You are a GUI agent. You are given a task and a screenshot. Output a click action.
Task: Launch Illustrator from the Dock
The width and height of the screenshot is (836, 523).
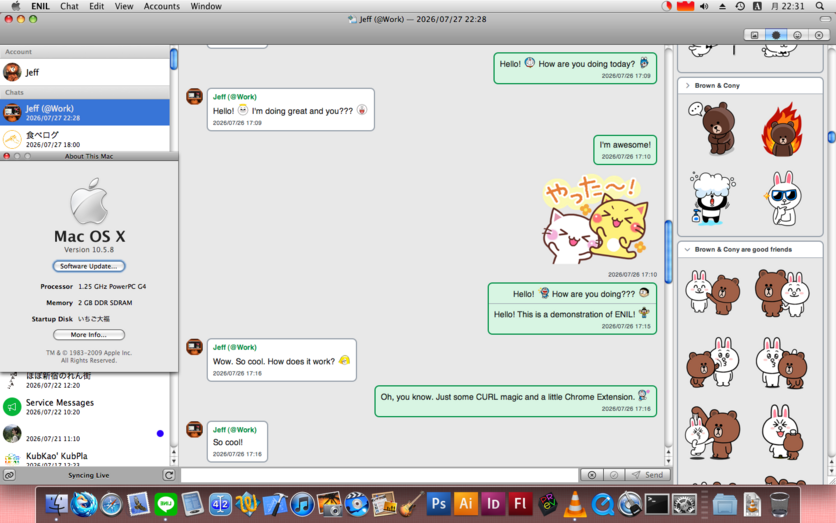pyautogui.click(x=466, y=504)
